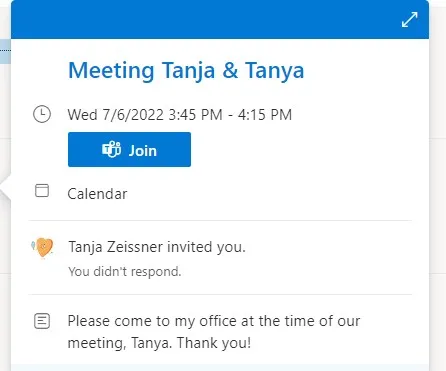Click the calendar icon beside Calendar
This screenshot has height=371, width=446.
(42, 191)
